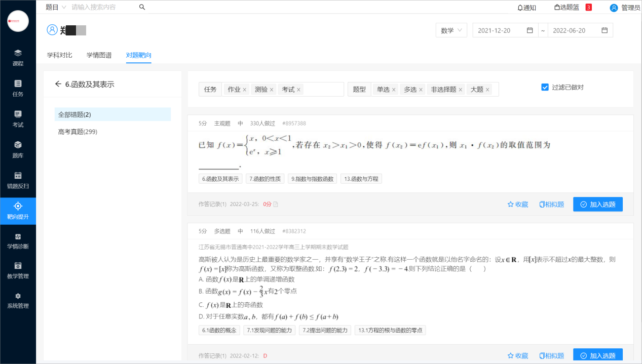Click the school logo at top left
The height and width of the screenshot is (364, 642).
pos(18,21)
